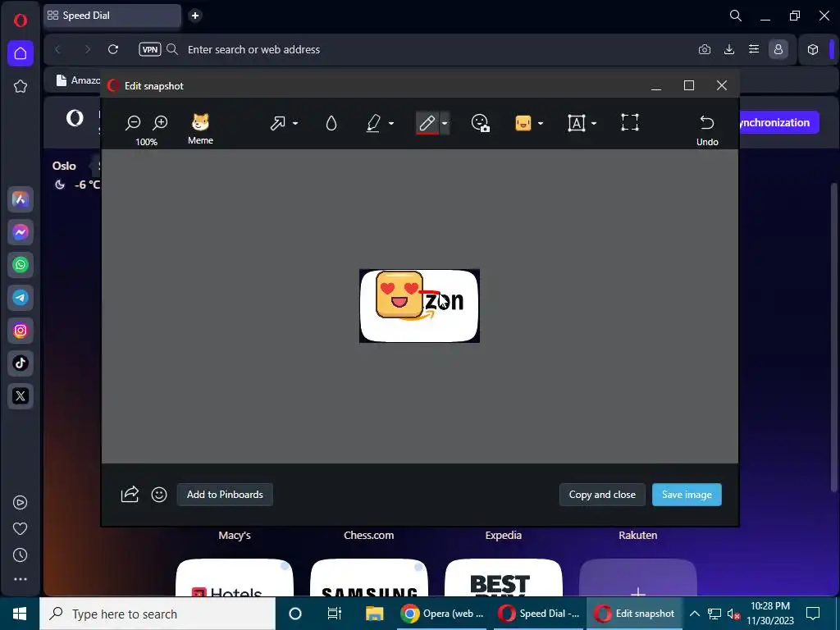Open WhatsApp in sidebar
The width and height of the screenshot is (840, 630).
coord(21,265)
